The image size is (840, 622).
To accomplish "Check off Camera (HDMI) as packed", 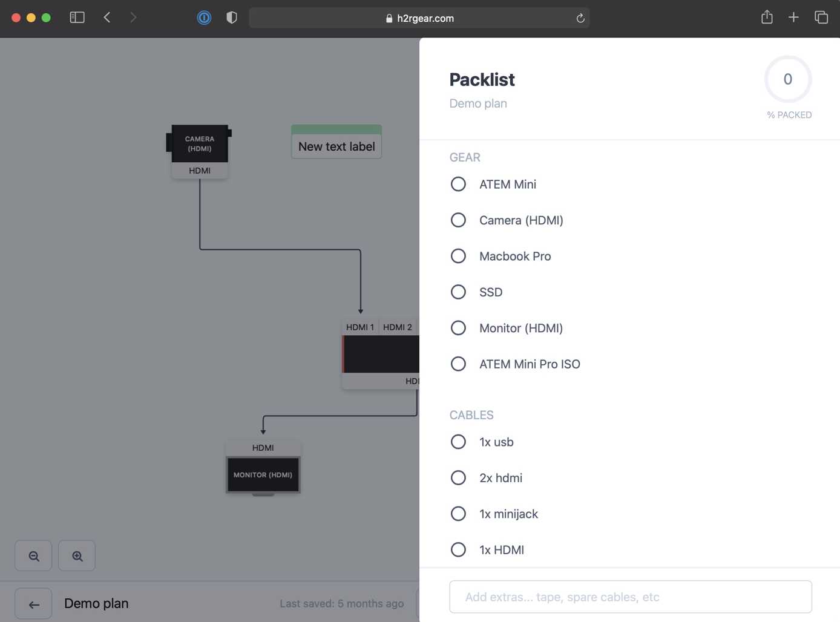I will pos(458,220).
